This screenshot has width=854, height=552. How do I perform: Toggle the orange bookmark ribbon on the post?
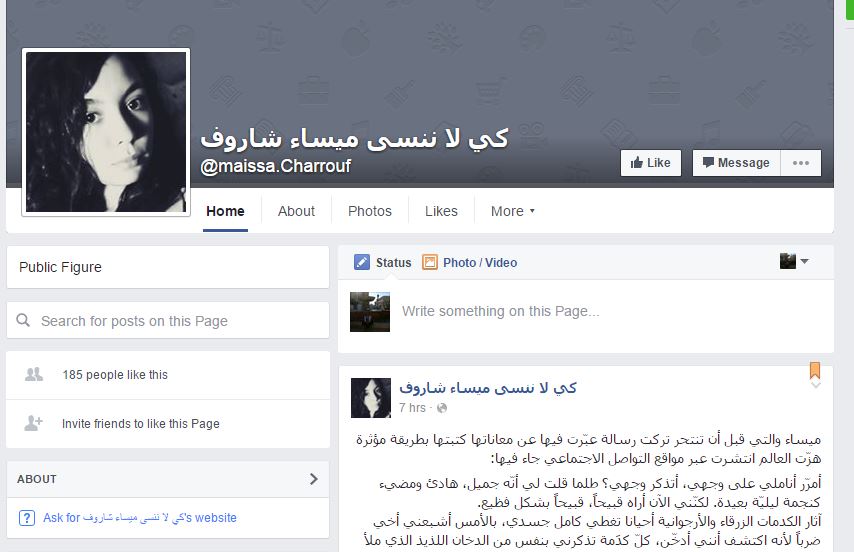tap(815, 370)
